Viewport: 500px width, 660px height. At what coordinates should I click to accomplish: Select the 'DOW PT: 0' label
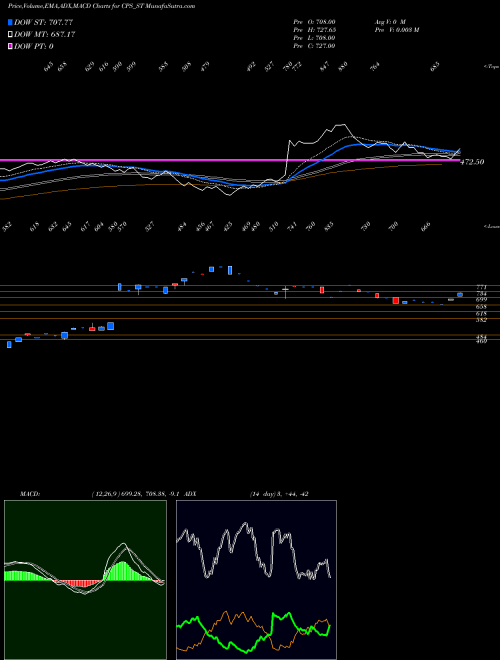click(x=34, y=46)
